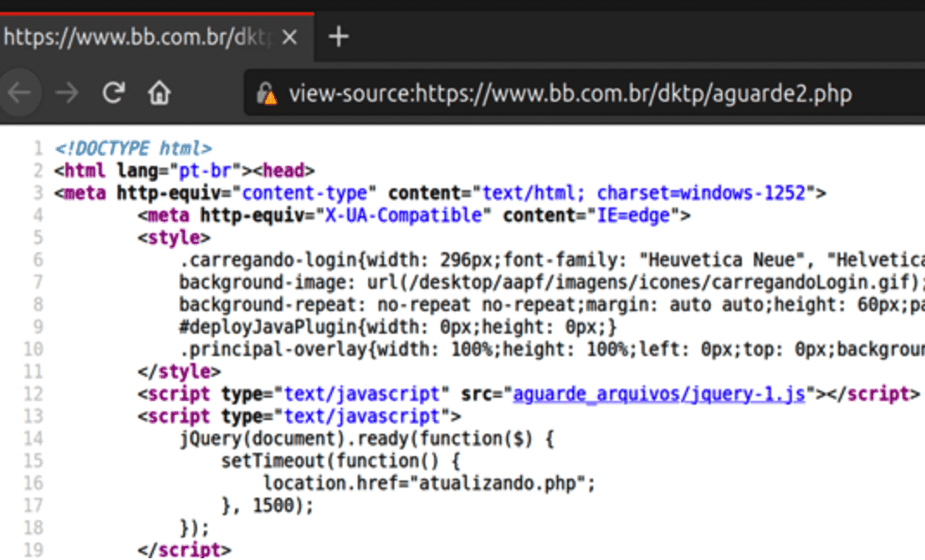
Task: Click the "IE=edge" content value
Action: click(x=635, y=216)
